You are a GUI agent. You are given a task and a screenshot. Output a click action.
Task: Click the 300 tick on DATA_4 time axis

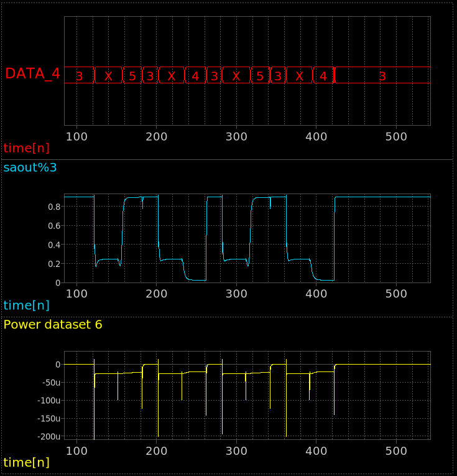236,136
